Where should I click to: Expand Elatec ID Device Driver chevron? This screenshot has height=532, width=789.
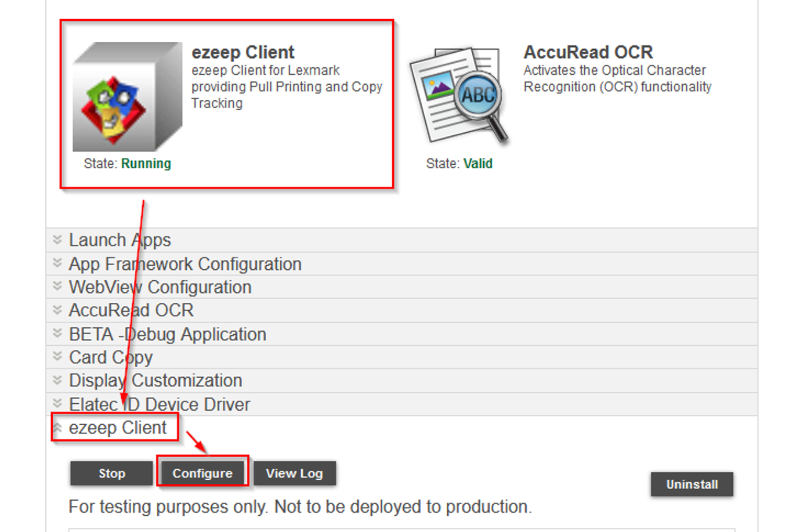(57, 404)
